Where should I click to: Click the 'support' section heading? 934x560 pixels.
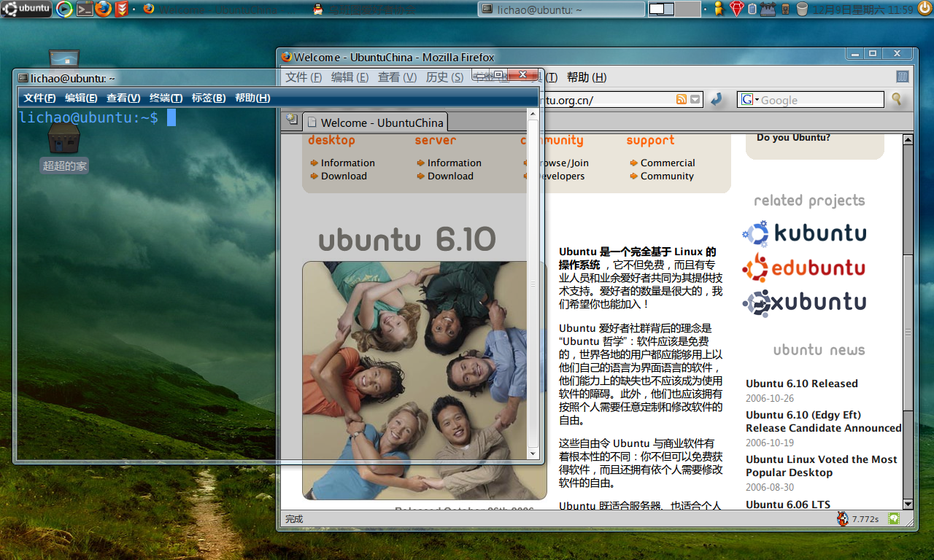650,141
